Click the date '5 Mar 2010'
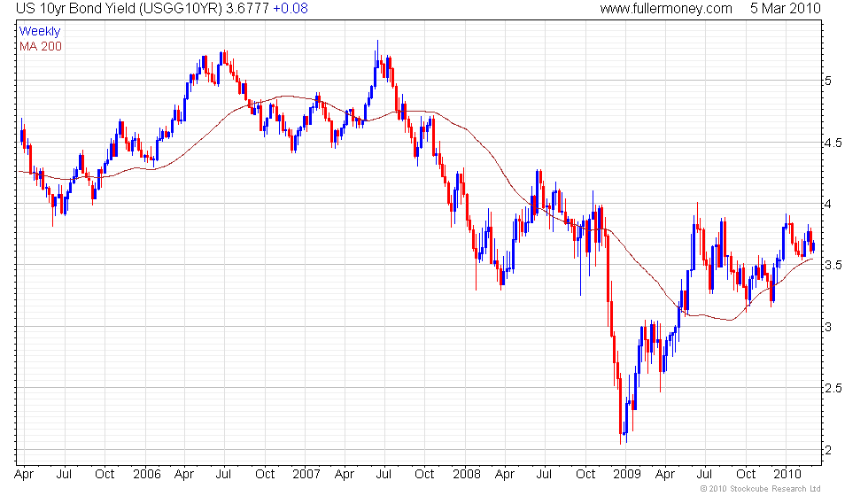The width and height of the screenshot is (868, 496). (x=785, y=8)
